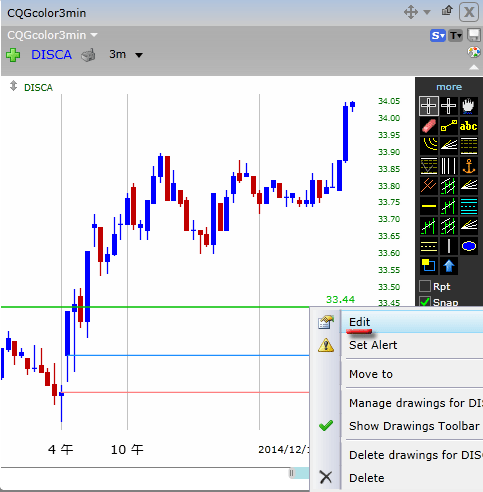Image resolution: width=483 pixels, height=492 pixels.
Task: Select the yellow horizontal line tool
Action: [x=428, y=206]
